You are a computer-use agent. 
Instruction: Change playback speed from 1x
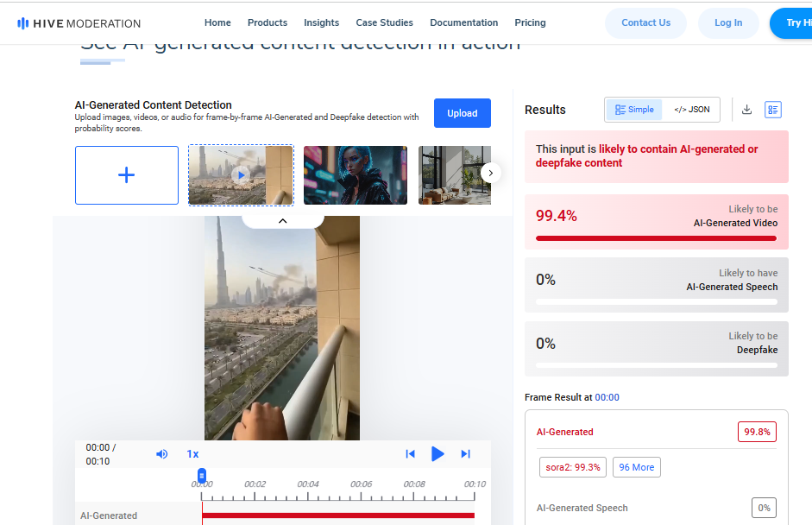tap(192, 454)
